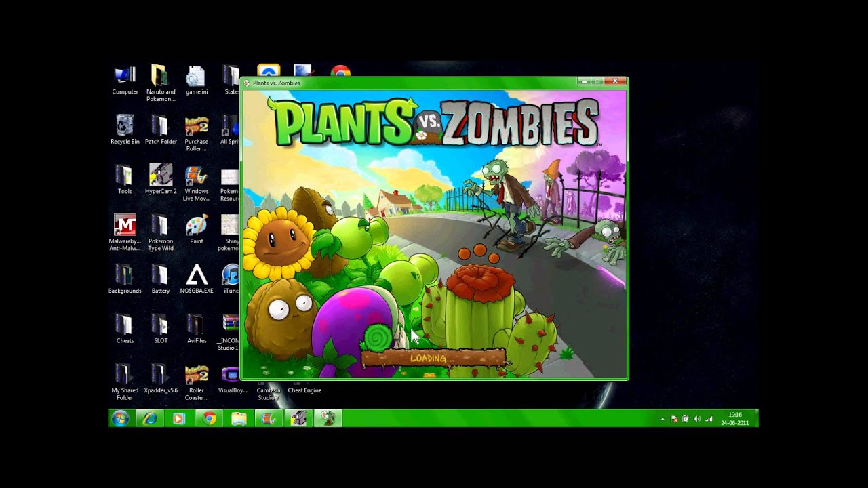Switch to HyperCam taskbar button
This screenshot has width=868, height=488.
(x=298, y=418)
